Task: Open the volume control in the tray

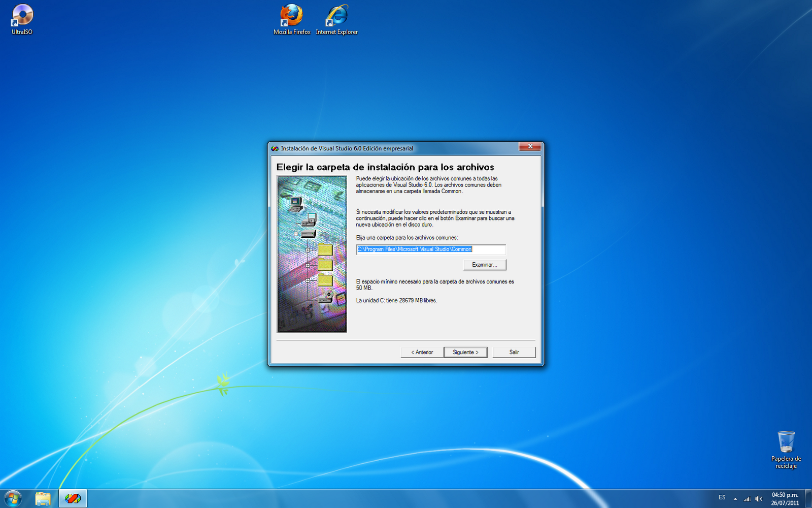Action: click(x=759, y=498)
